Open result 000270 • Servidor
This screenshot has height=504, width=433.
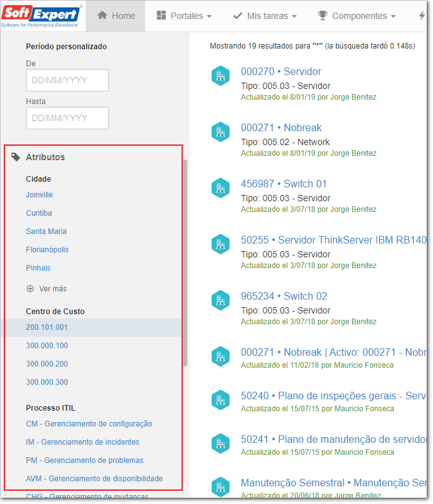click(281, 71)
